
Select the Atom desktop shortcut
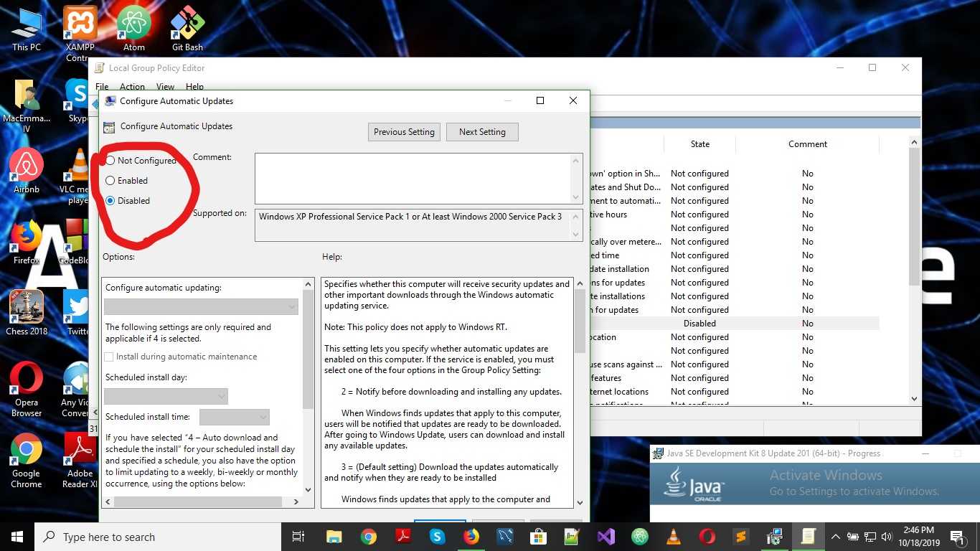134,29
